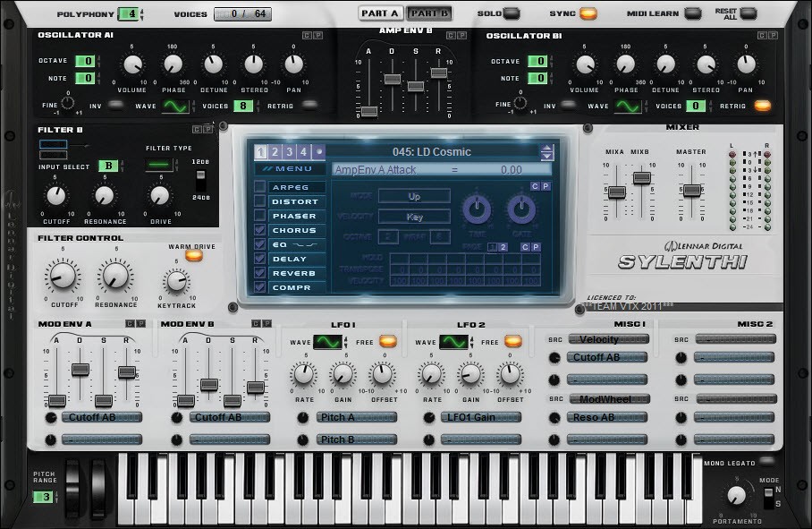Toggle the Solo button
Image resolution: width=812 pixels, height=529 pixels.
point(512,13)
